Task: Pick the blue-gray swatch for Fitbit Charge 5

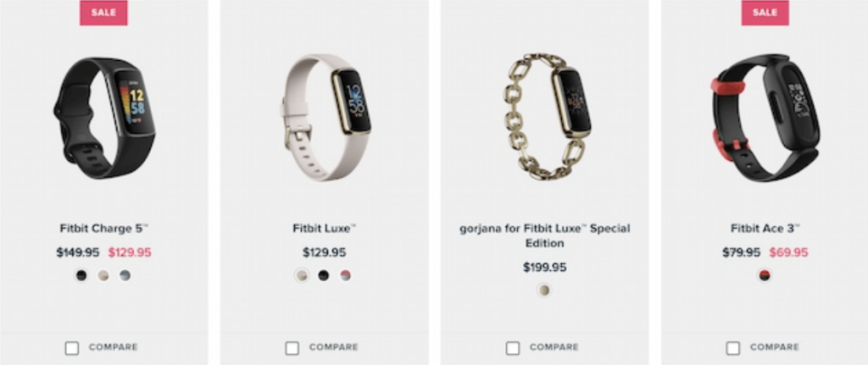Action: tap(125, 275)
